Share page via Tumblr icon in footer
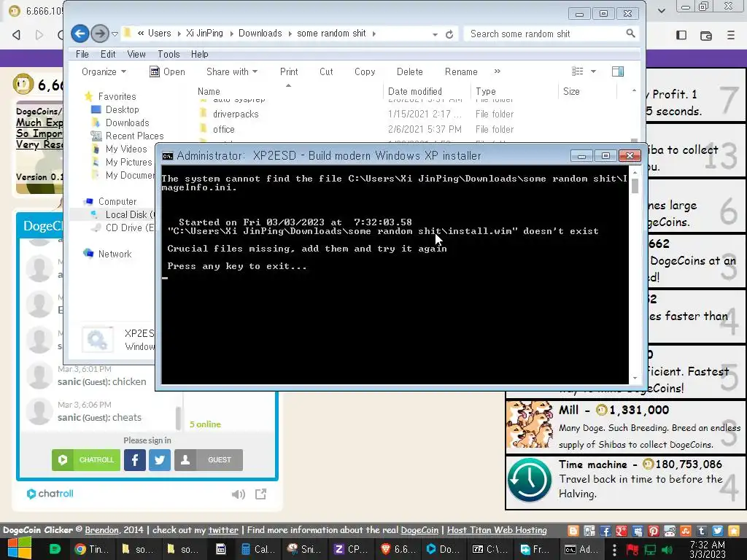 pos(701,531)
